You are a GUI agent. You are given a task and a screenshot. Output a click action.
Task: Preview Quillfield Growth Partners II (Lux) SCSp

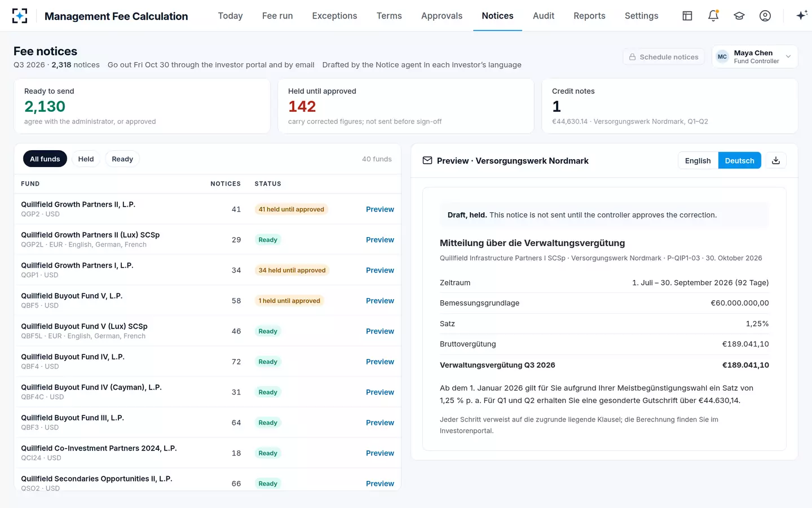point(379,240)
